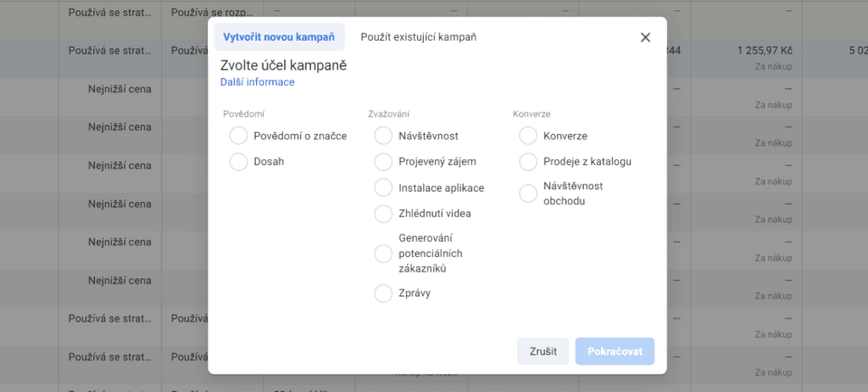Select the Dosah objective

pyautogui.click(x=239, y=162)
